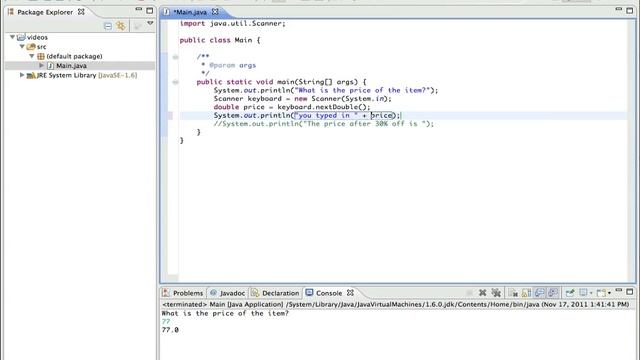
Task: Close the Package Explorer tab
Action: [81, 12]
